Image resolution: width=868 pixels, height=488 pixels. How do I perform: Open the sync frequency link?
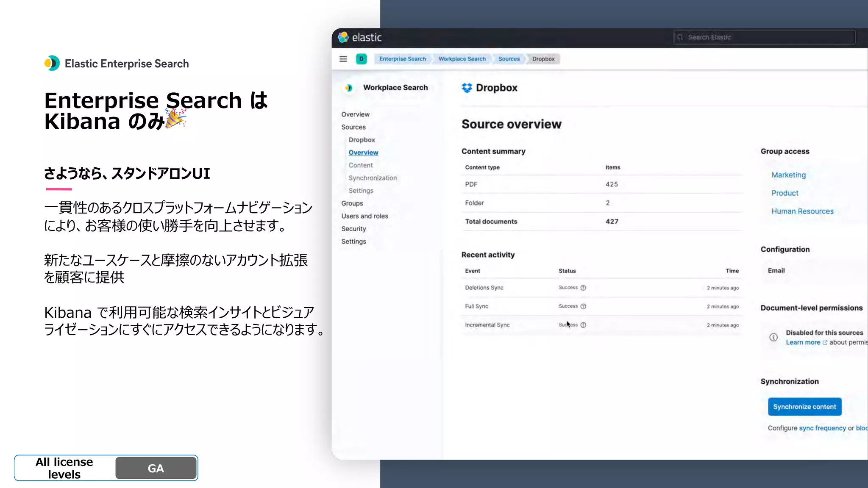tap(822, 428)
